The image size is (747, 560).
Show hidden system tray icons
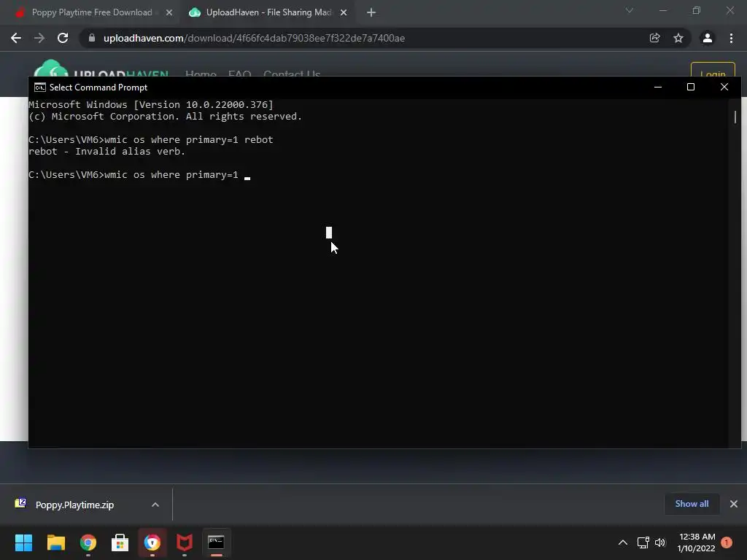click(x=623, y=542)
